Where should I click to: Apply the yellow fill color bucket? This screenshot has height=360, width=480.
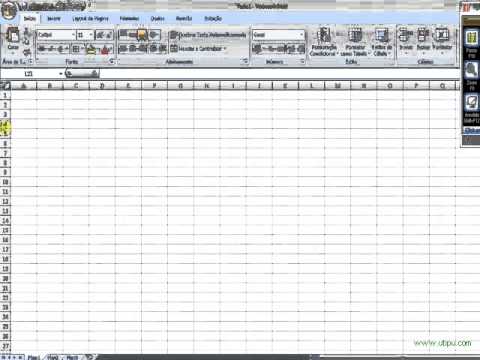(91, 49)
